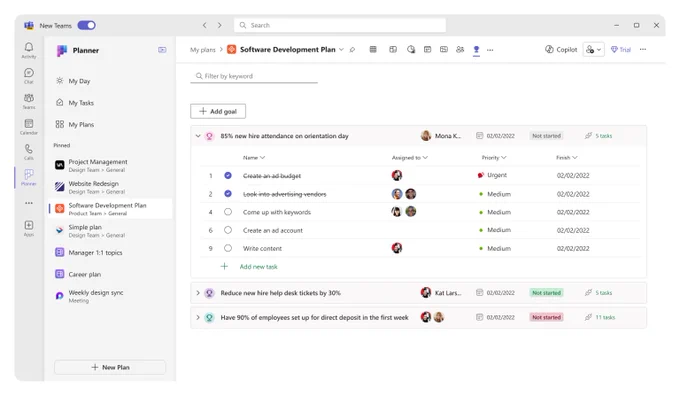Image resolution: width=680 pixels, height=396 pixels.
Task: Select Planner app in the rail
Action: coord(29,177)
